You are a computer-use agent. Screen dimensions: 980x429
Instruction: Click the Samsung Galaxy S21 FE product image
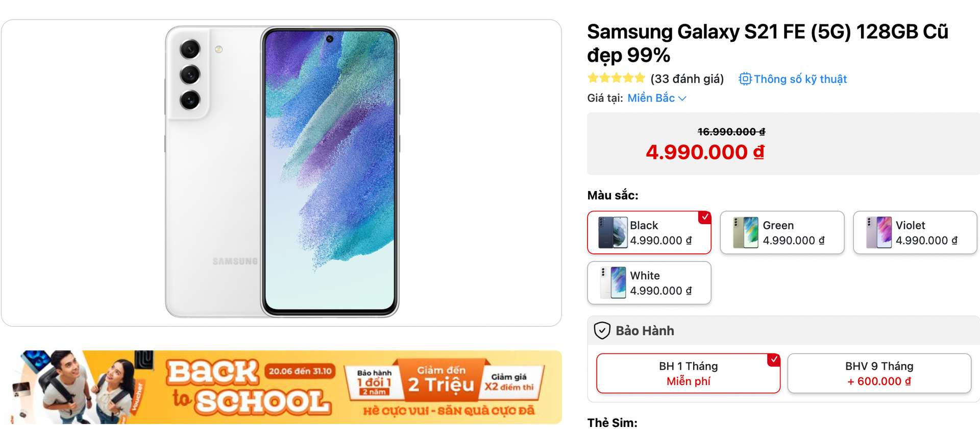point(281,172)
